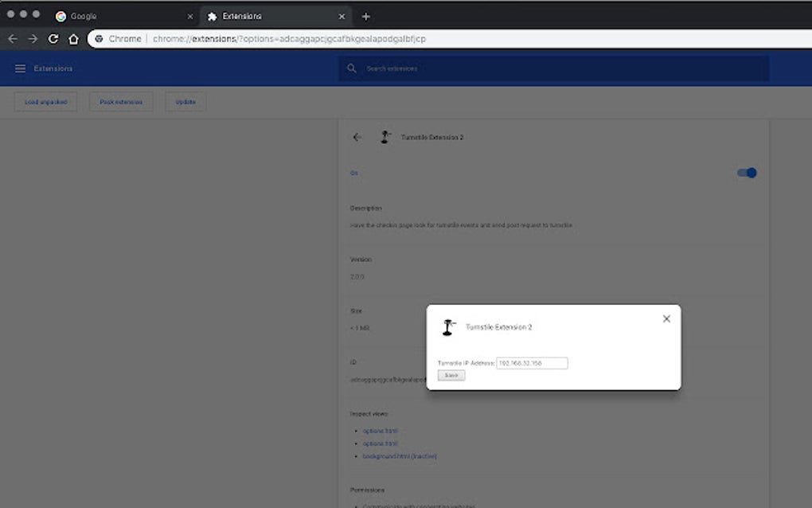Click the Pack extension button
The image size is (812, 508).
121,101
